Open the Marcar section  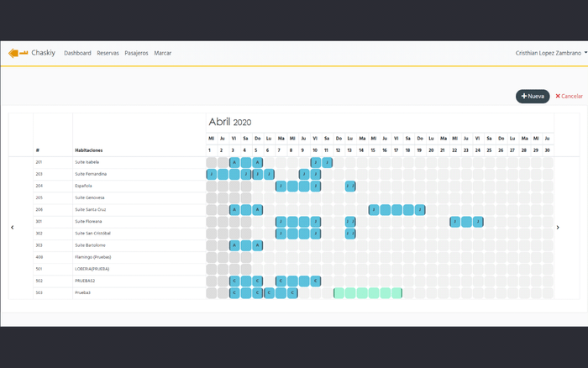[x=163, y=53]
